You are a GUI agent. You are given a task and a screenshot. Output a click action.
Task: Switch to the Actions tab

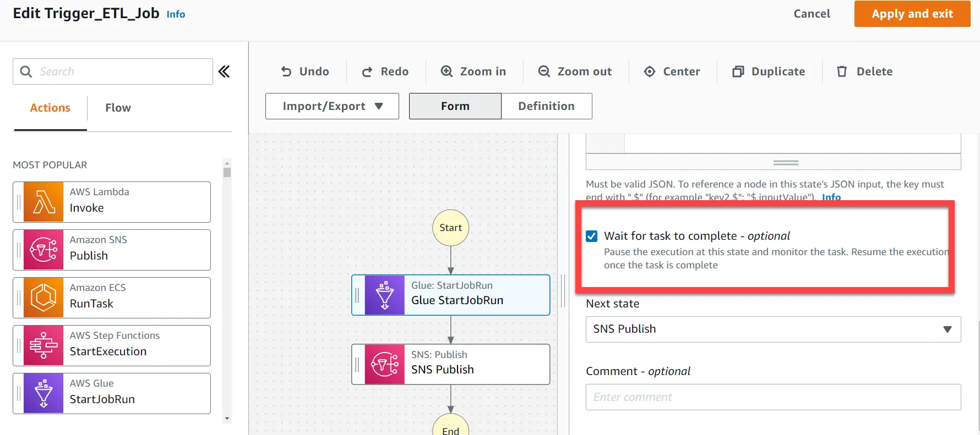(50, 108)
